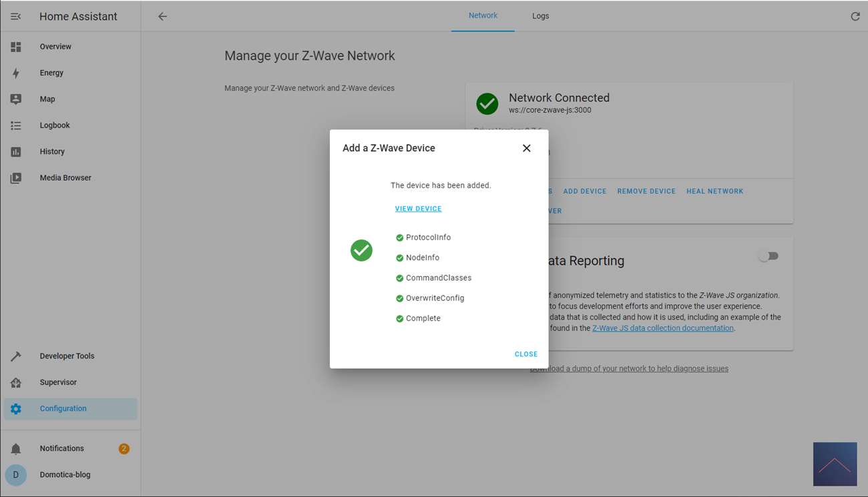
Task: Open Supervisor in the sidebar
Action: pyautogui.click(x=70, y=382)
